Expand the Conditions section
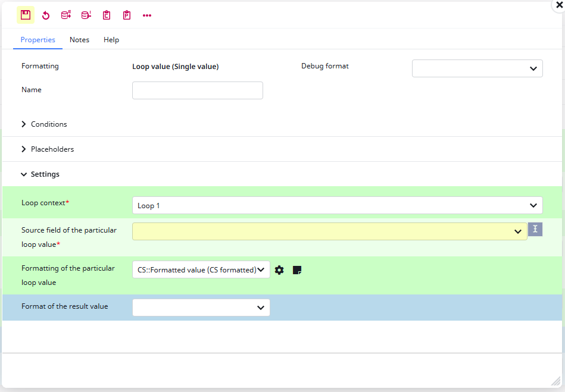Image resolution: width=565 pixels, height=392 pixels. coord(49,124)
